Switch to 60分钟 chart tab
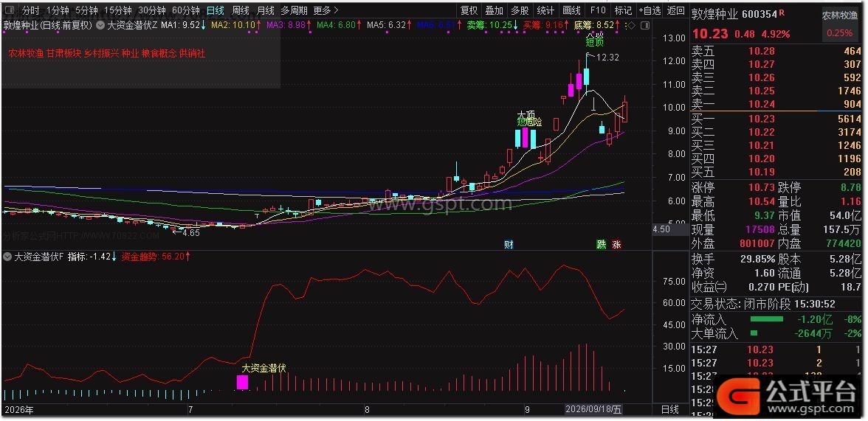This screenshot has width=868, height=421. [186, 10]
